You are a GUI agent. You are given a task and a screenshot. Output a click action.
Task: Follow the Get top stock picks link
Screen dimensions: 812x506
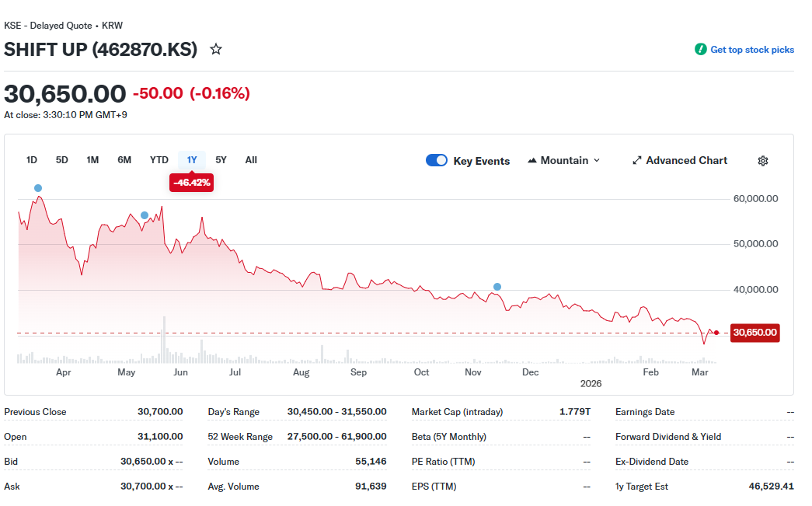752,50
